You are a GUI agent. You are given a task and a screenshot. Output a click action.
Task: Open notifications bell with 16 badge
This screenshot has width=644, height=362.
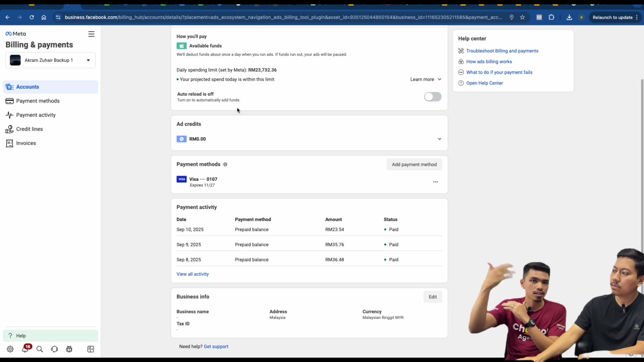coord(25,349)
